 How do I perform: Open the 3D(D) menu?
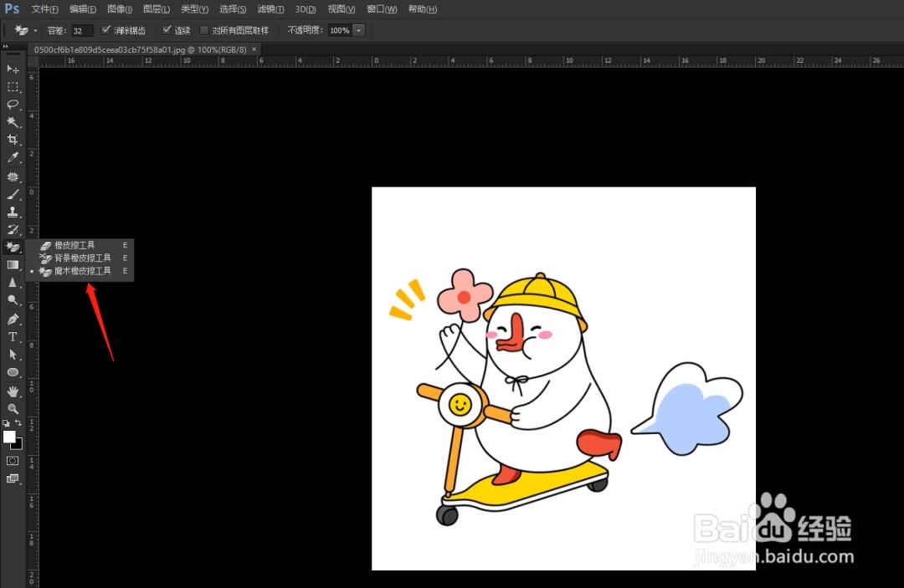tap(306, 9)
